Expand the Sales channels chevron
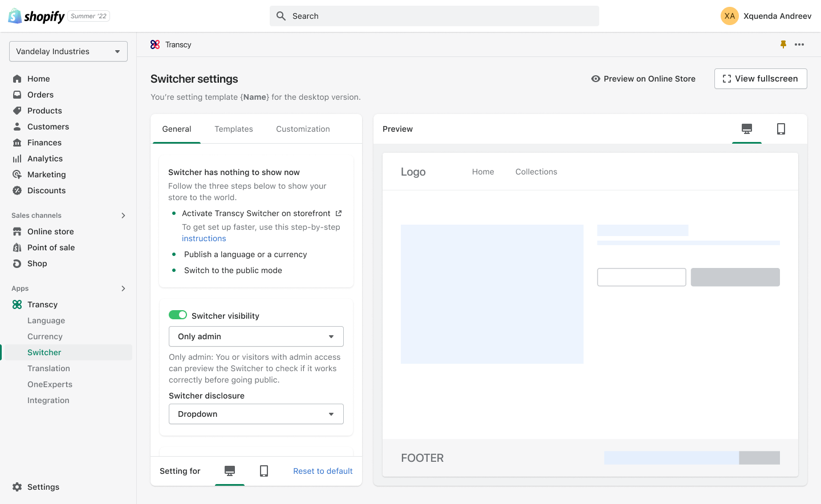821x504 pixels. (x=123, y=216)
